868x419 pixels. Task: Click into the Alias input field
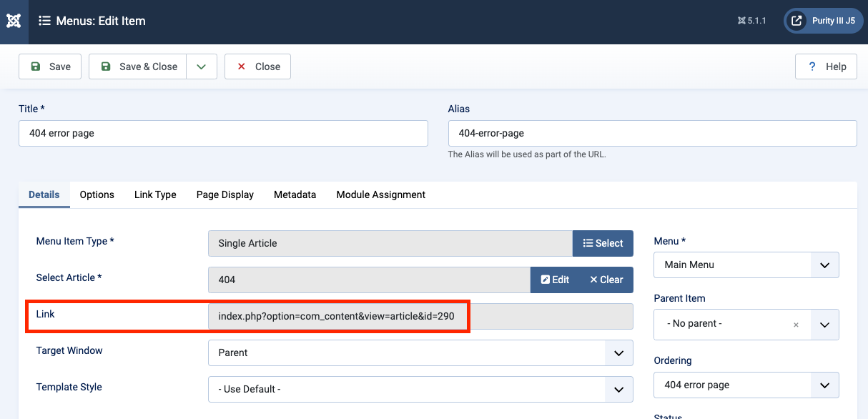pyautogui.click(x=652, y=133)
